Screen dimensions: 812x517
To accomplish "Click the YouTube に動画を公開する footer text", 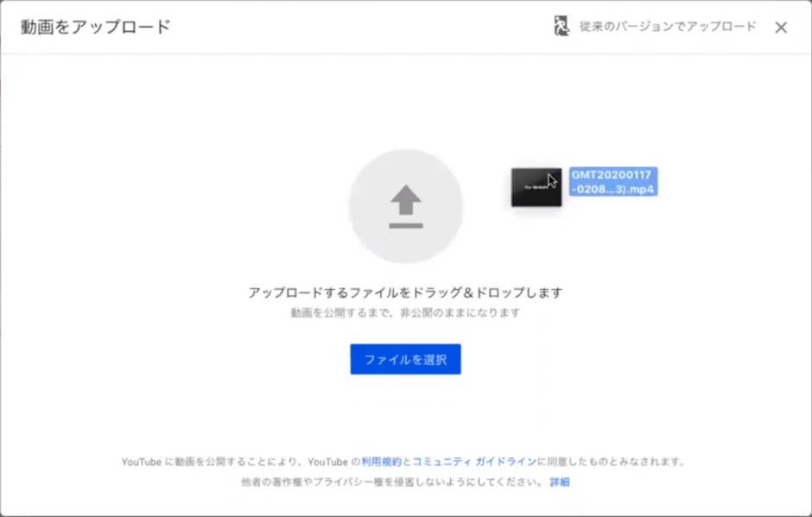I will tap(233, 462).
